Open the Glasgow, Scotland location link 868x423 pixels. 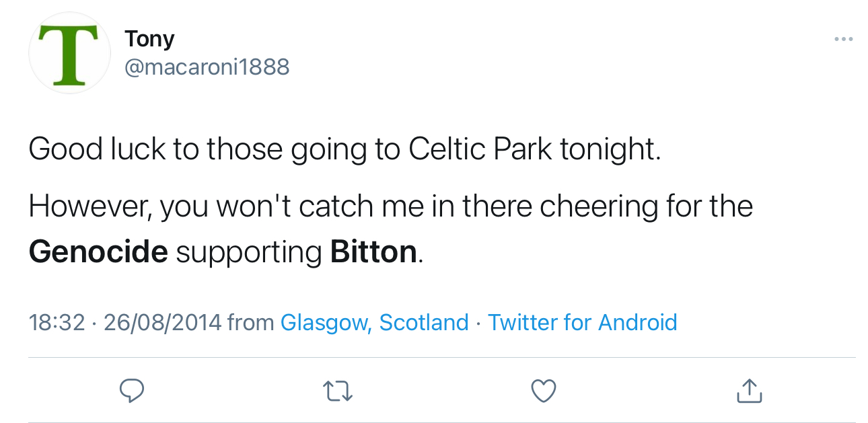pyautogui.click(x=374, y=323)
